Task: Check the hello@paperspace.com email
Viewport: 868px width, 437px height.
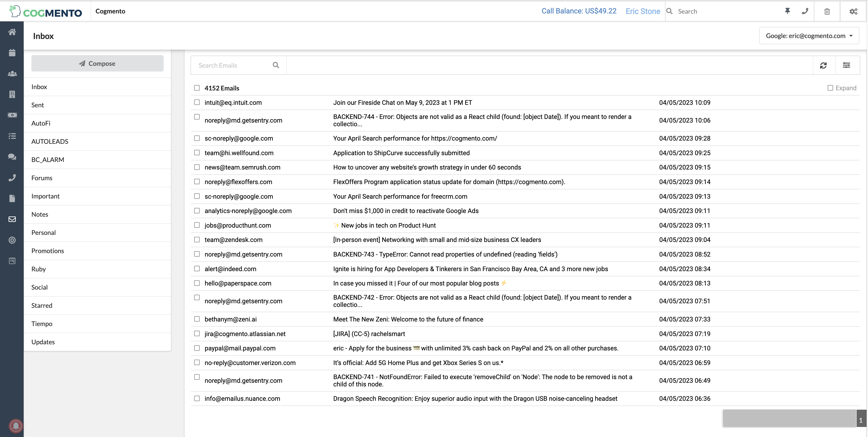Action: click(x=197, y=283)
